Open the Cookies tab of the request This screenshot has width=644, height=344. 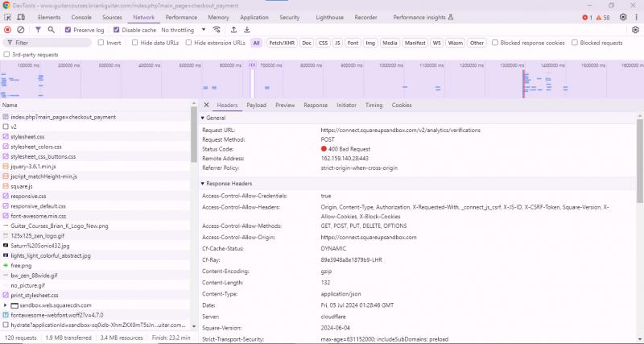click(402, 106)
